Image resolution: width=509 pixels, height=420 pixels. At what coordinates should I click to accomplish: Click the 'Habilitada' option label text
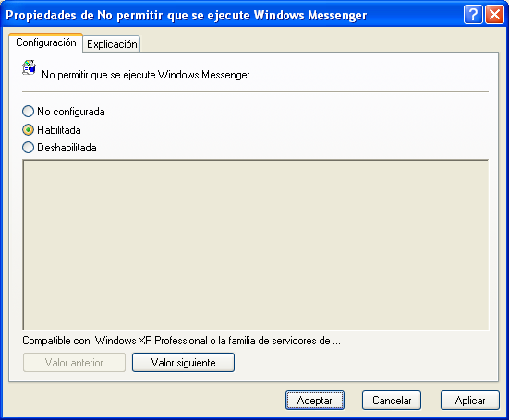[59, 130]
